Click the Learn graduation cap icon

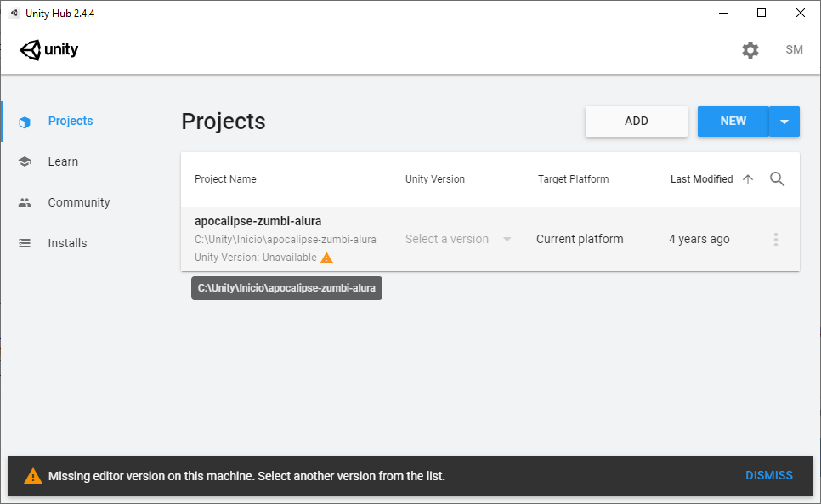point(25,161)
